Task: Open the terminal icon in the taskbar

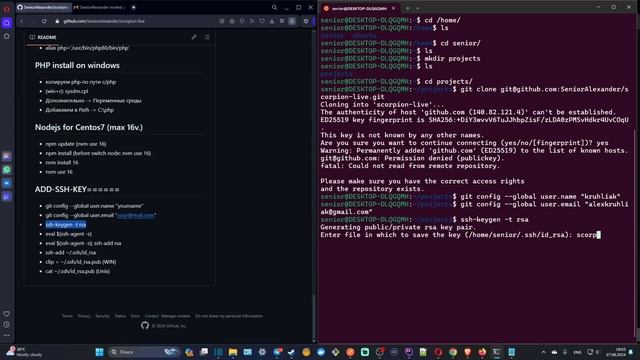Action: click(496, 352)
